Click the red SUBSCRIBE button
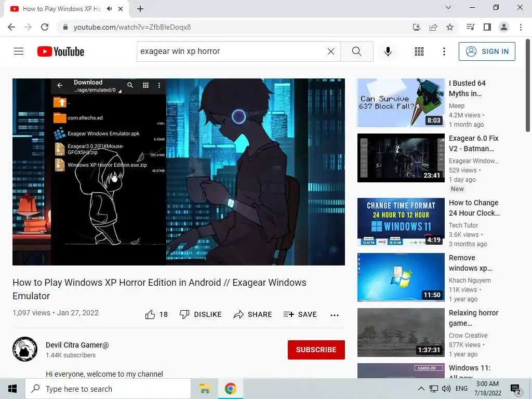The height and width of the screenshot is (399, 532). tap(316, 350)
